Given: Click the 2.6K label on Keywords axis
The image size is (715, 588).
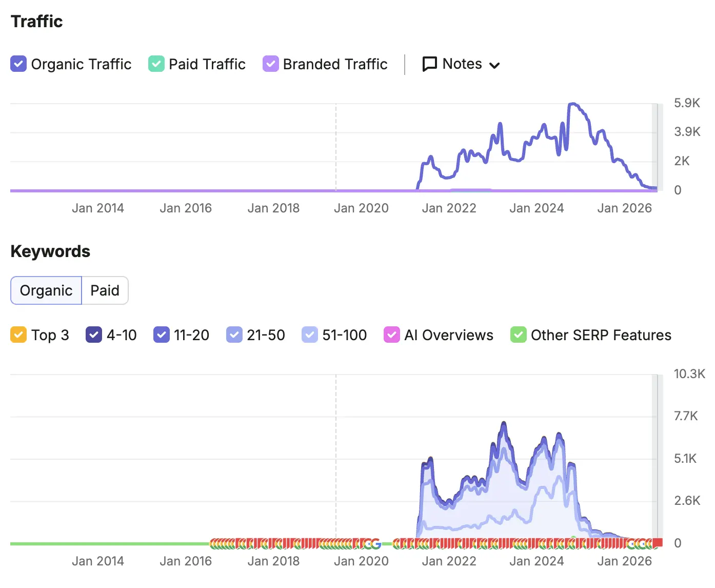Looking at the screenshot, I should (x=687, y=500).
